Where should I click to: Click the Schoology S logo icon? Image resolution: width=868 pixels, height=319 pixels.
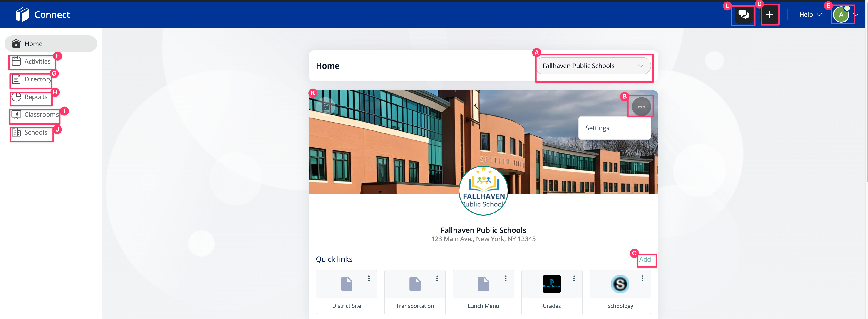pos(620,284)
